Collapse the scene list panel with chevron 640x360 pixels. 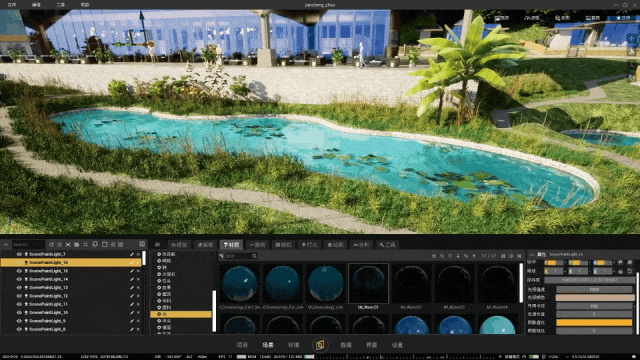[6, 244]
